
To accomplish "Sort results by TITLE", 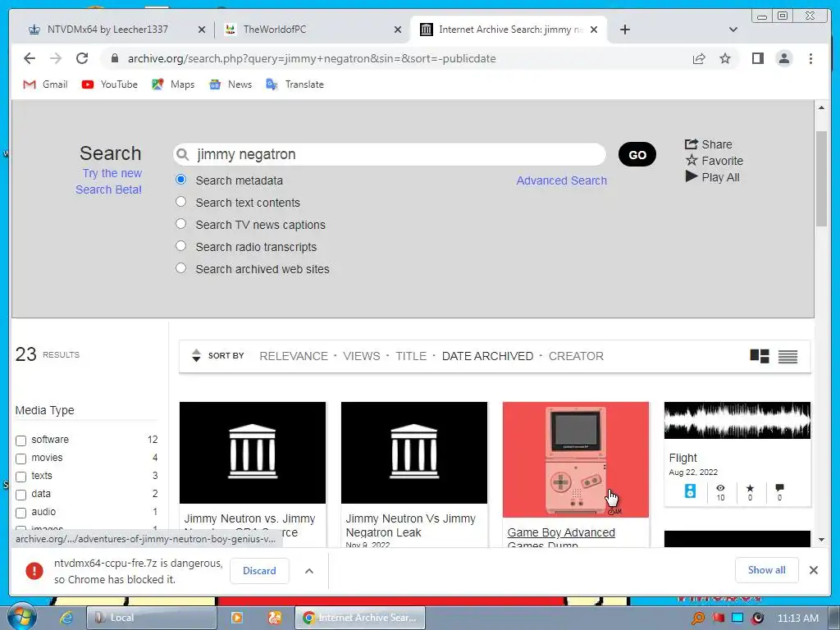I will pos(411,356).
